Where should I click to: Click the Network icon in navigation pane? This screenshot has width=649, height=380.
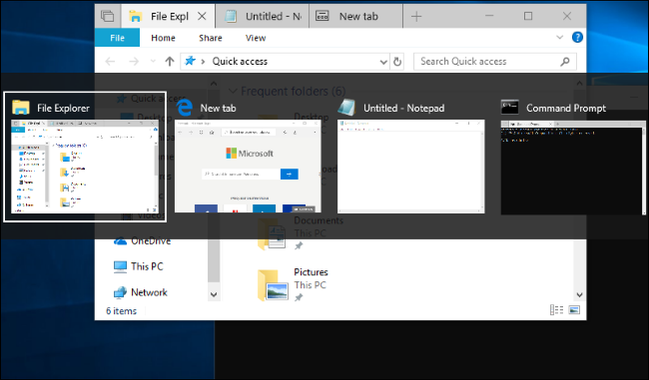(x=120, y=293)
